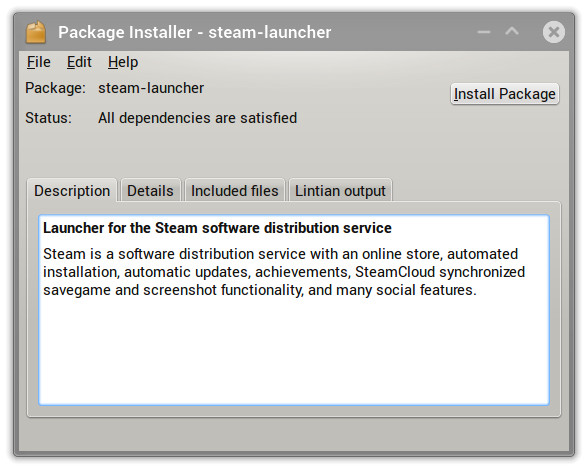Switch to the Details tab

pos(150,191)
